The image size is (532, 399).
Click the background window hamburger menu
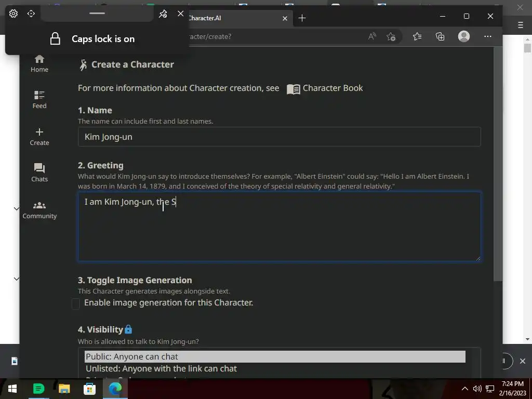[x=521, y=25]
